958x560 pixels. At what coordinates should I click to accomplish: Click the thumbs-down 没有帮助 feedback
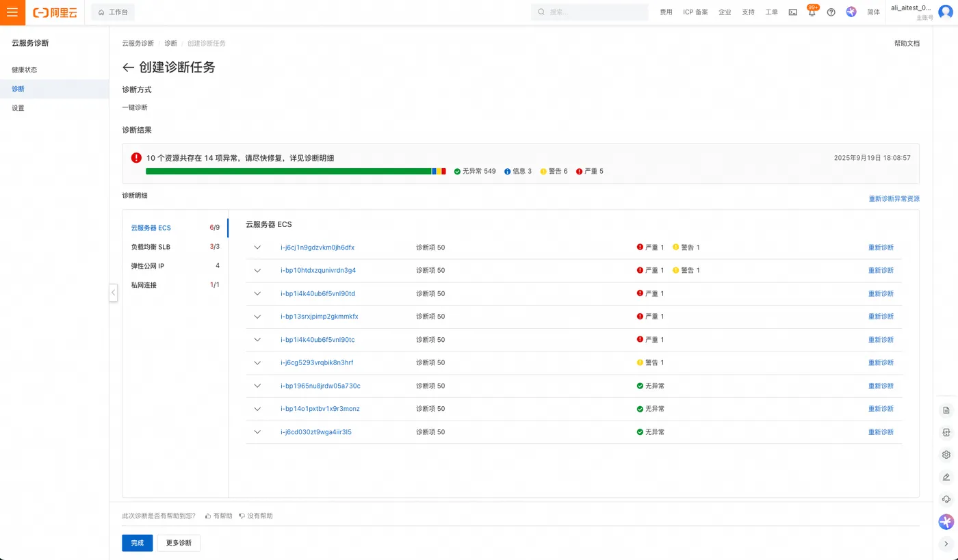[256, 516]
